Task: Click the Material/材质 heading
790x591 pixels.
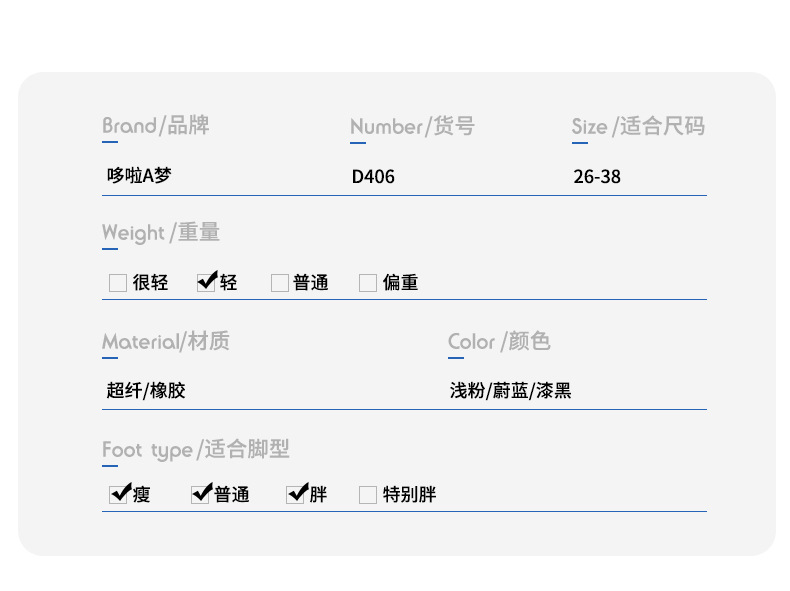Action: click(166, 342)
